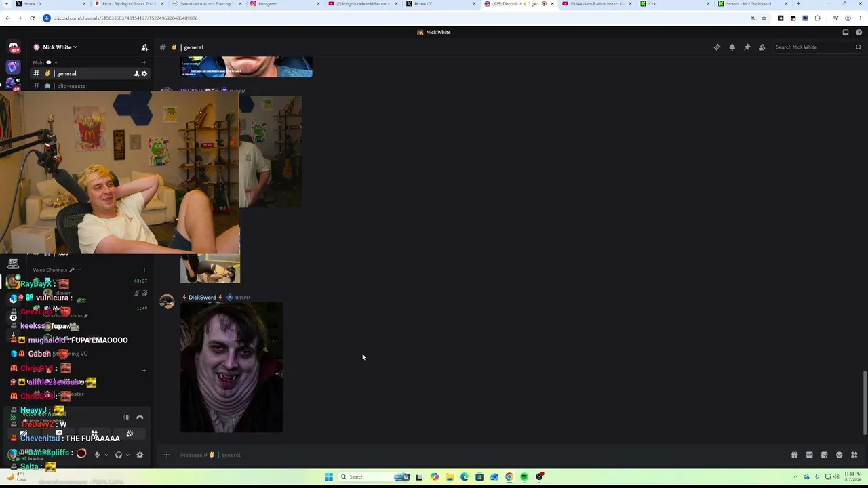Open Chrome extensions puzzle icon
The height and width of the screenshot is (488, 868).
tap(817, 18)
